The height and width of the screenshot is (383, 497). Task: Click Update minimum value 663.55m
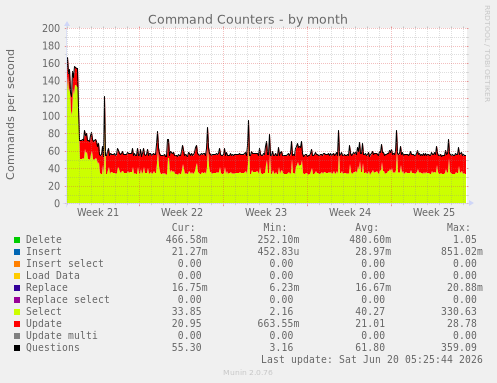point(278,323)
